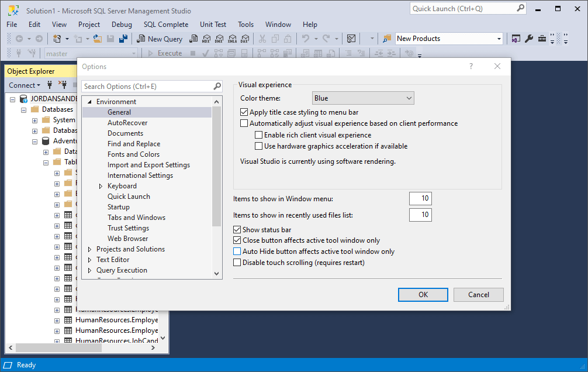Expand the Query Execution options node
This screenshot has width=588, height=372.
(x=89, y=270)
